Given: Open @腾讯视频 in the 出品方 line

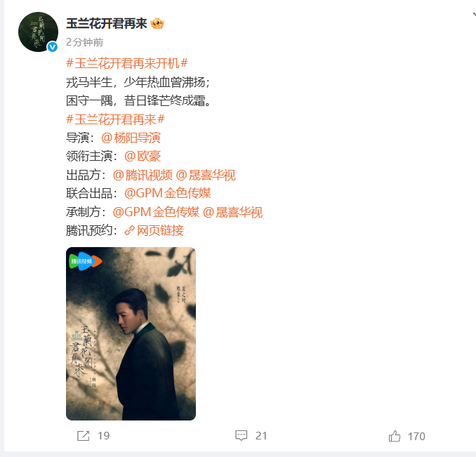Looking at the screenshot, I should pyautogui.click(x=143, y=175).
